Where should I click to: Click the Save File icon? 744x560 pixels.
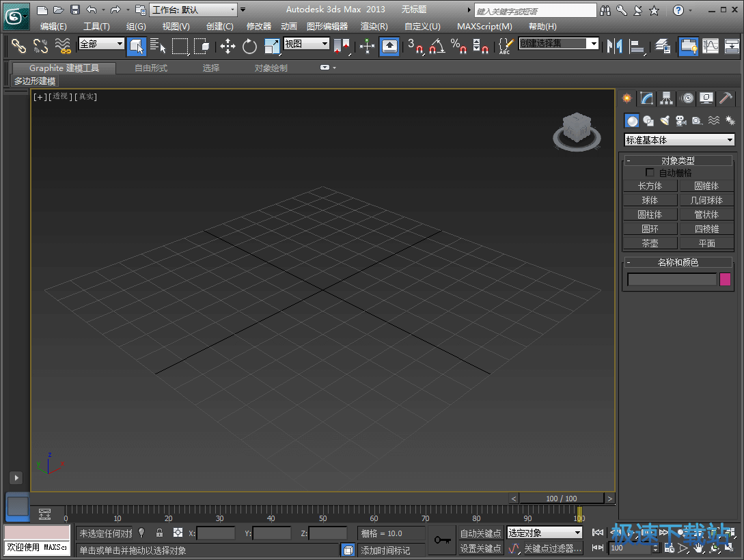(75, 10)
